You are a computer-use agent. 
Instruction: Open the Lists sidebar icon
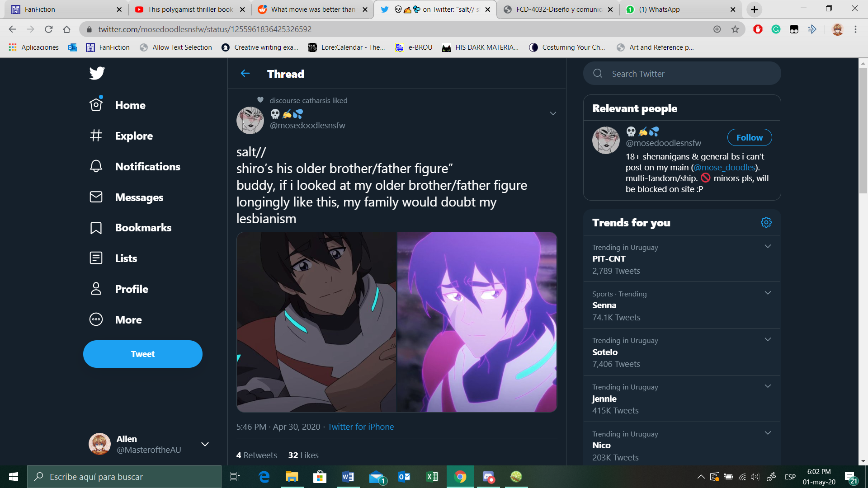[96, 258]
